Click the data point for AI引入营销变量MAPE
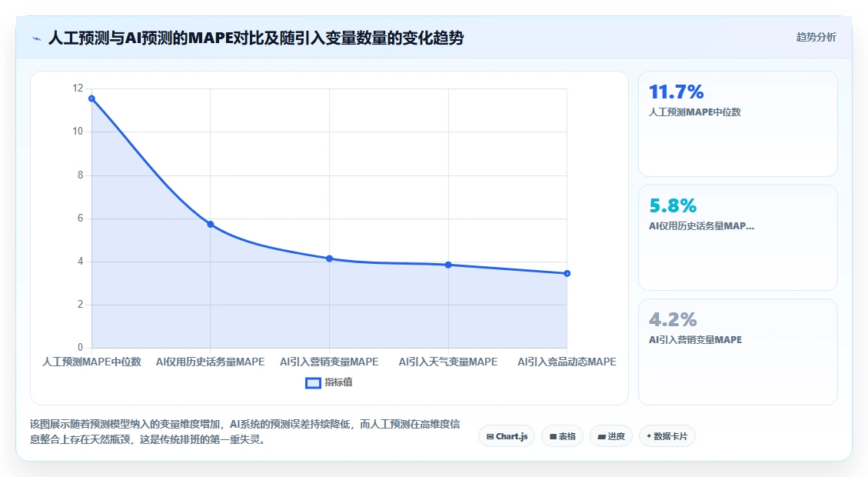 coord(329,259)
